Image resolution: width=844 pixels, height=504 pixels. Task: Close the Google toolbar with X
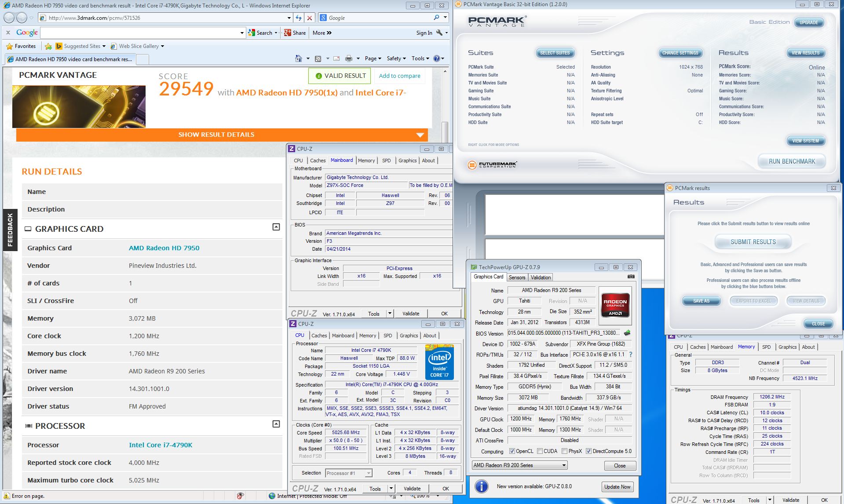pos(8,33)
